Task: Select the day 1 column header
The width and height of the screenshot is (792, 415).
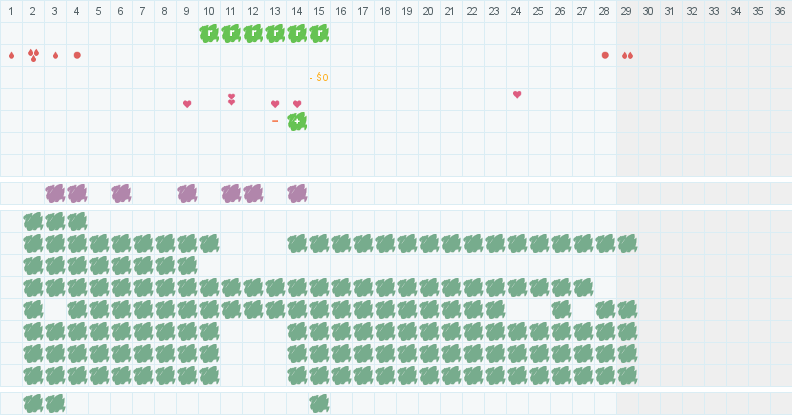Action: coord(11,11)
